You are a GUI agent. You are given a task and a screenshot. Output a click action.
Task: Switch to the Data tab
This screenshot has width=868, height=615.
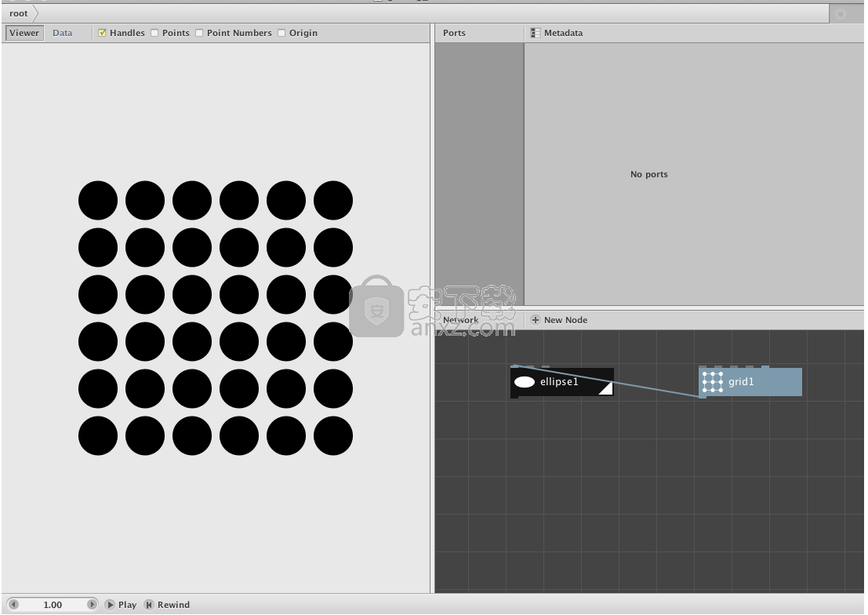click(x=63, y=33)
